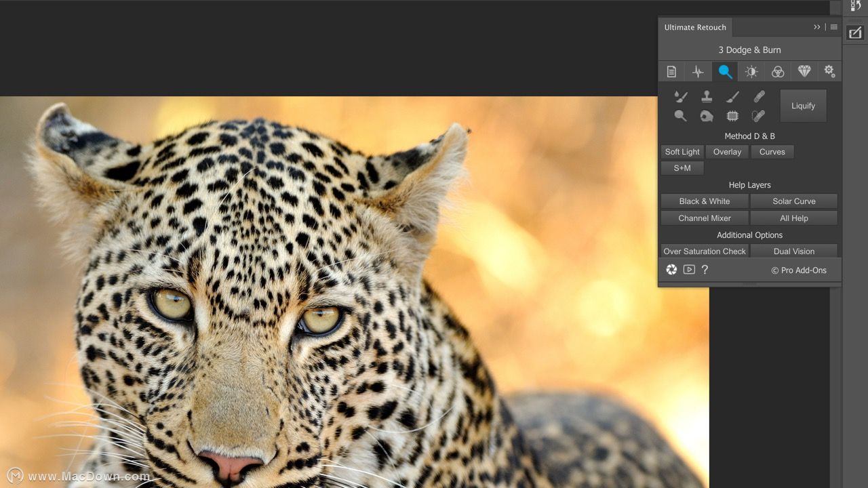Click the '3 Dodge & Burn' panel heading
The width and height of the screenshot is (868, 488).
pos(749,49)
